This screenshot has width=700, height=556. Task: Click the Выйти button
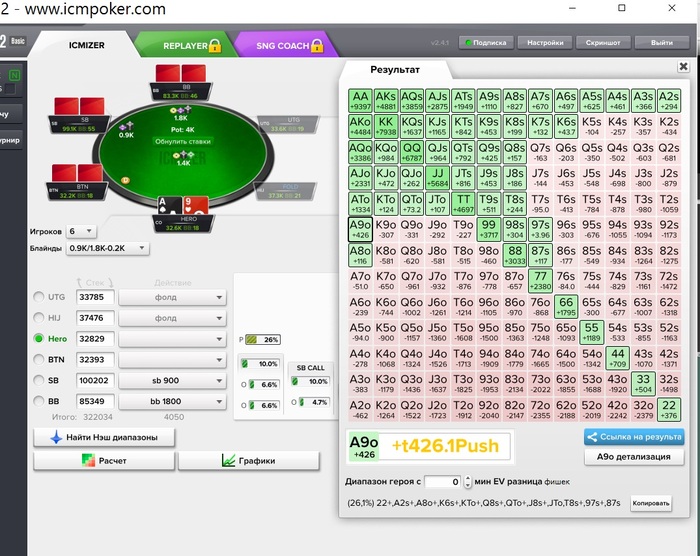tap(662, 43)
